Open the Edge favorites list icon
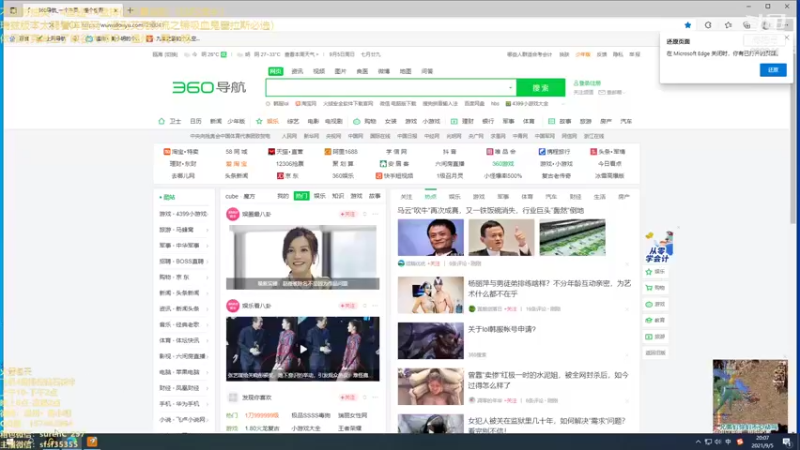Image resolution: width=800 pixels, height=450 pixels. tap(728, 25)
